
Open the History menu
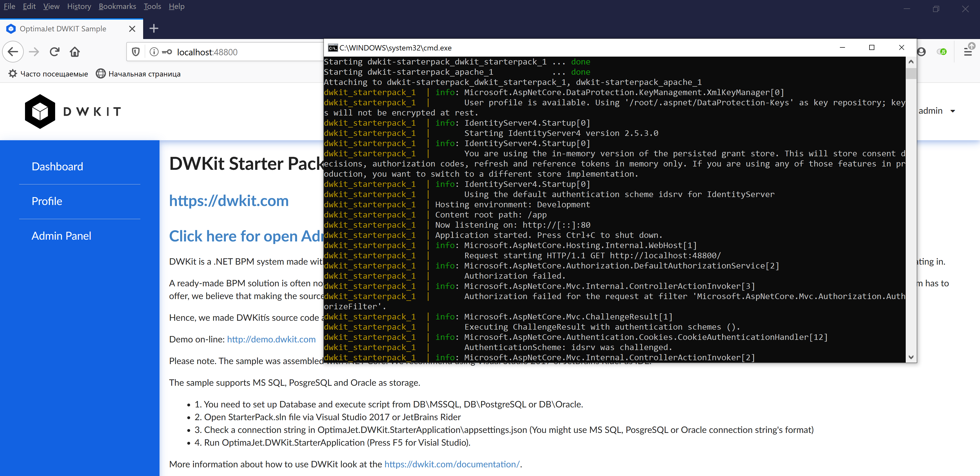(79, 6)
